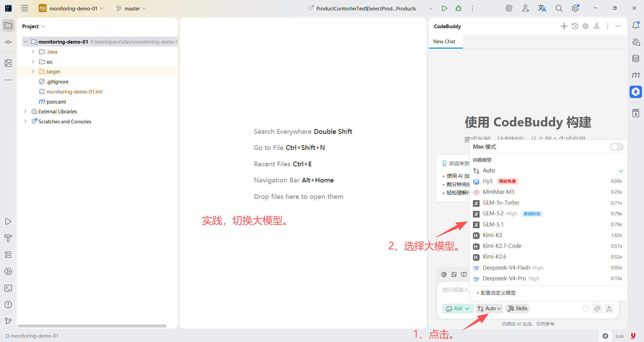Image resolution: width=644 pixels, height=342 pixels.
Task: Expand Scratches and Consoles node
Action: tap(25, 121)
